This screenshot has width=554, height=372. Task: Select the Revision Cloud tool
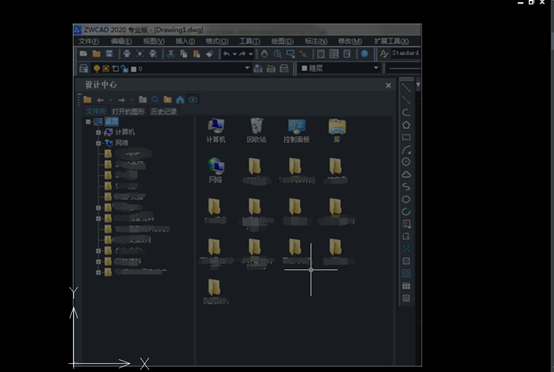point(406,174)
